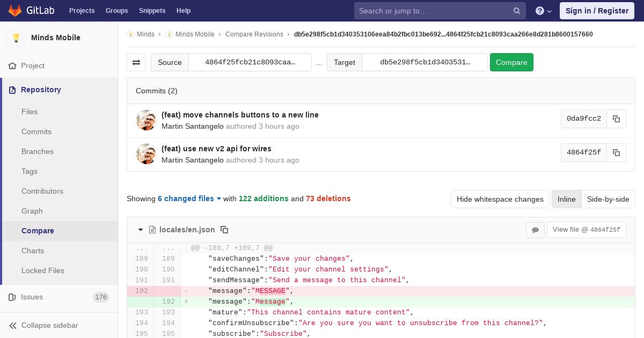Open Contributors in repository sidebar
Viewport: 644px width, 338px height.
point(42,191)
